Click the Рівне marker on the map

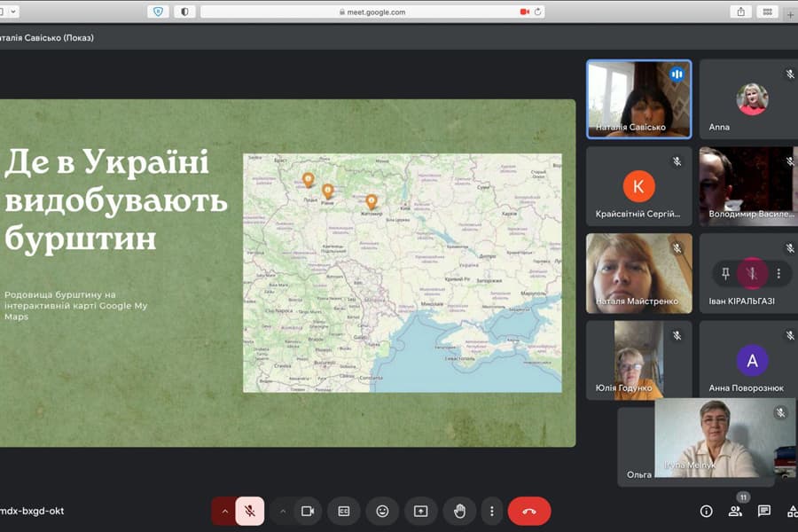[327, 191]
